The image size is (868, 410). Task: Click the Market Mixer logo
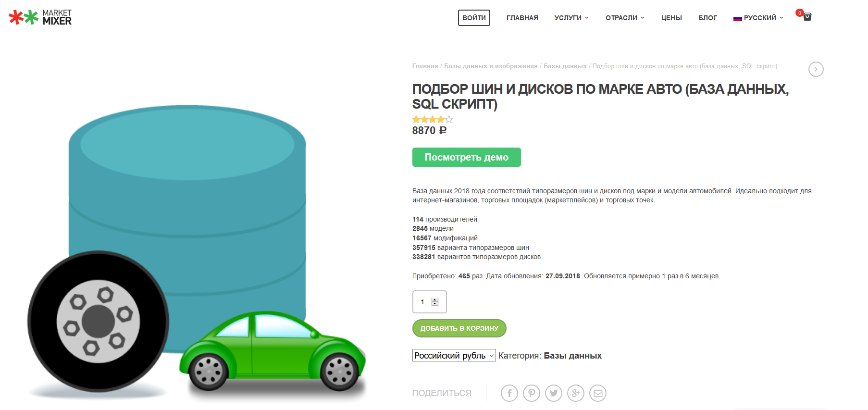[x=40, y=17]
